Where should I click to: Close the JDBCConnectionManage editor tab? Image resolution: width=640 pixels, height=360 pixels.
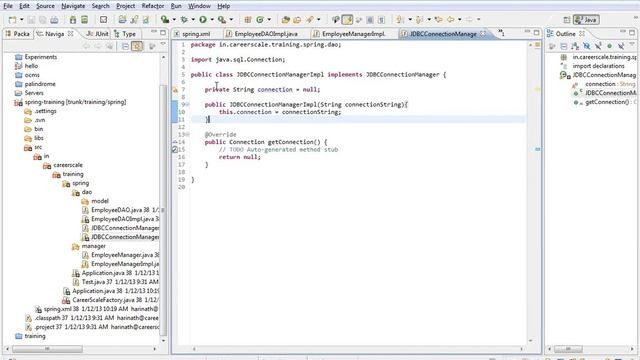[x=483, y=34]
